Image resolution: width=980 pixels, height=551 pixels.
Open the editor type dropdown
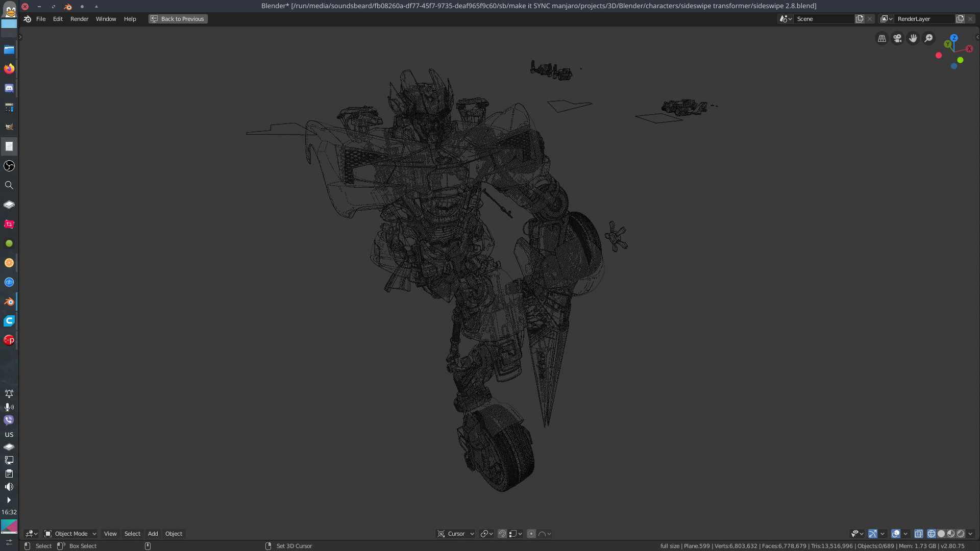[x=32, y=534]
